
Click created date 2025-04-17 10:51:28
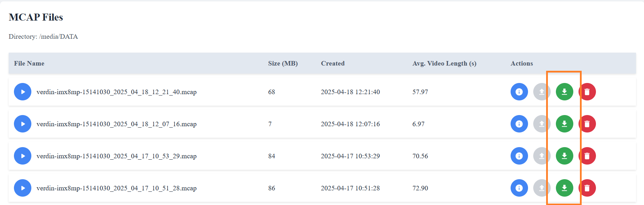tap(350, 188)
